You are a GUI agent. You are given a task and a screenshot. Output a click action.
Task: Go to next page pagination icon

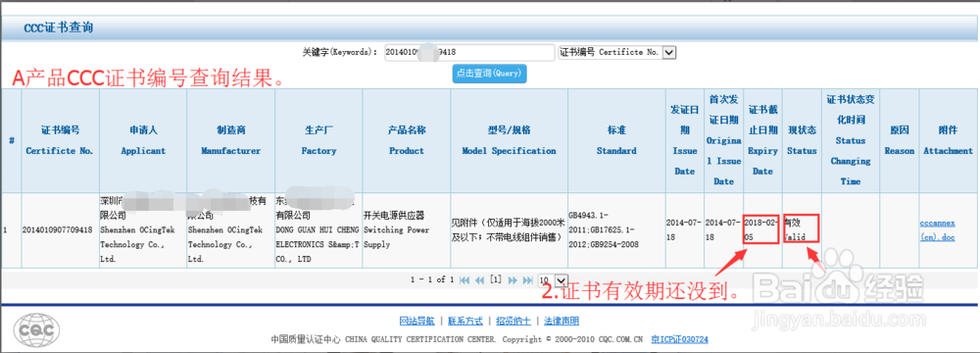(x=514, y=279)
